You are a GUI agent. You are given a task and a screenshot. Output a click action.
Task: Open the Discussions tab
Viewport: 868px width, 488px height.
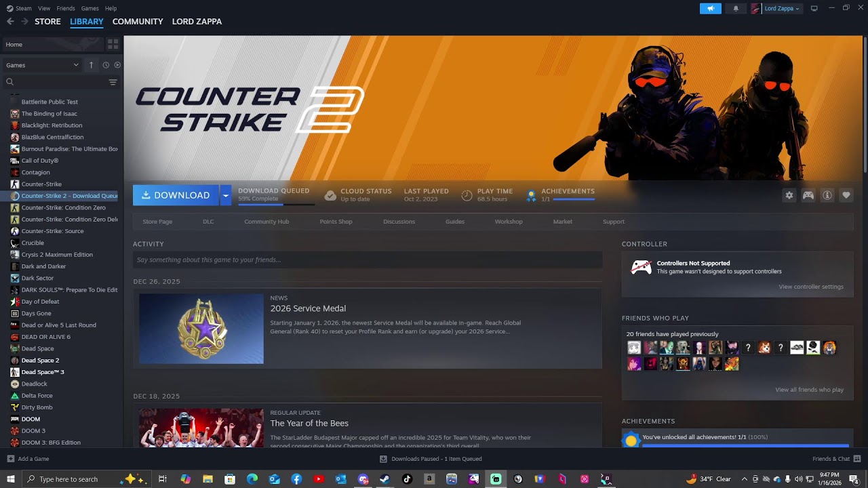pos(399,222)
